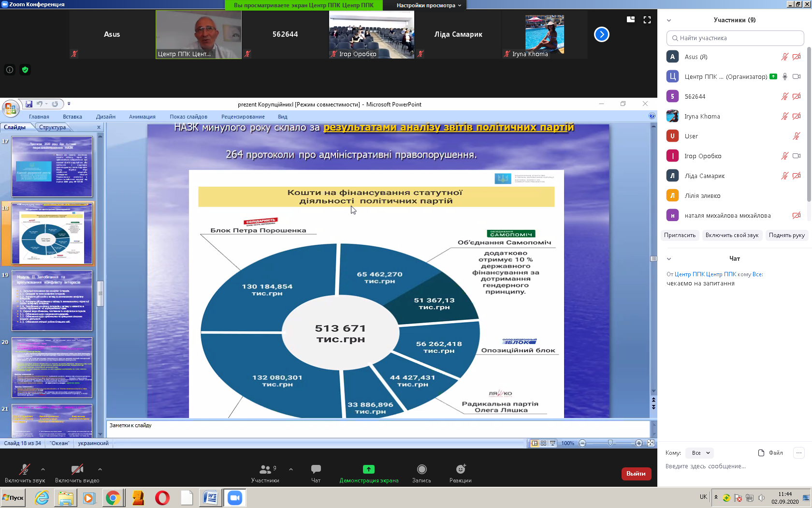The height and width of the screenshot is (508, 812).
Task: Enter fullscreen mode in Zoom
Action: (x=647, y=20)
